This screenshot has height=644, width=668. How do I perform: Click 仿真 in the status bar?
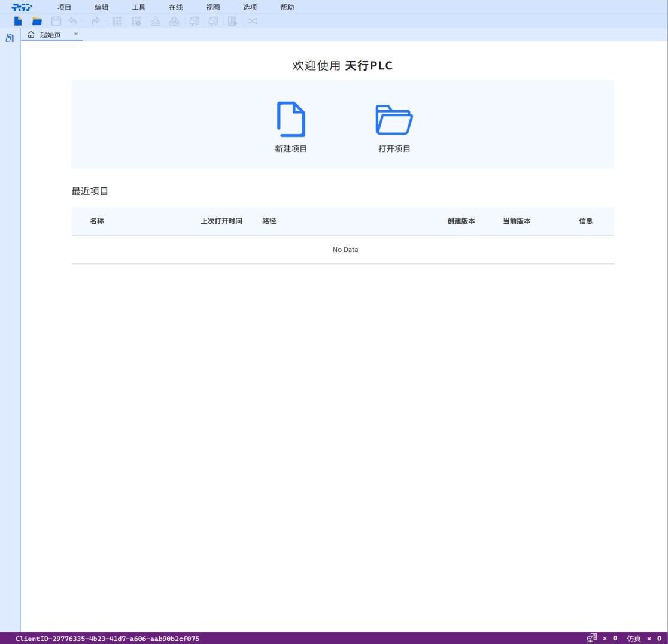634,639
